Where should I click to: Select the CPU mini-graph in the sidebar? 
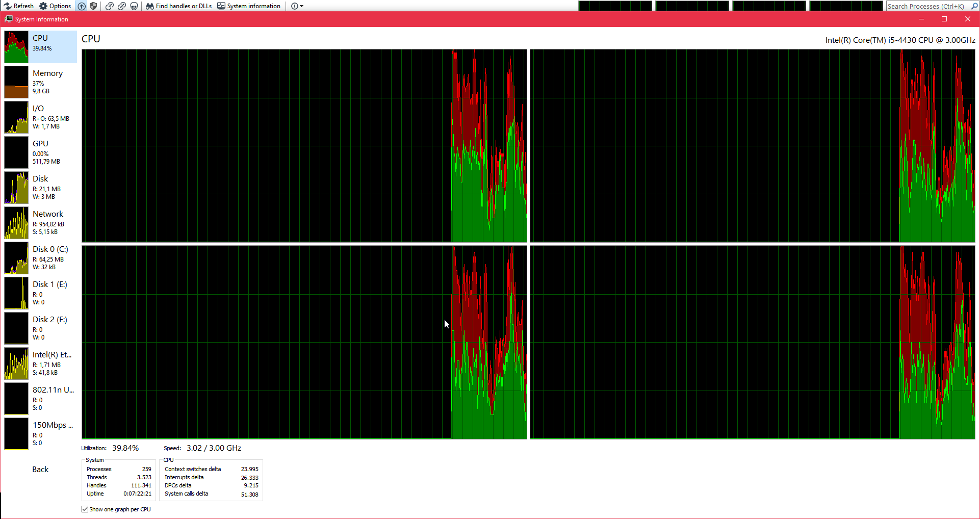point(16,47)
